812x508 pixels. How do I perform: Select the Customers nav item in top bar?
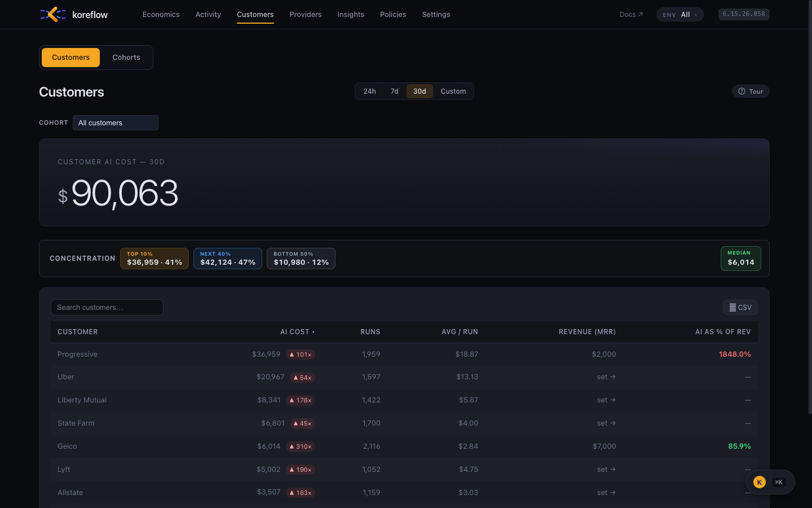(x=255, y=15)
